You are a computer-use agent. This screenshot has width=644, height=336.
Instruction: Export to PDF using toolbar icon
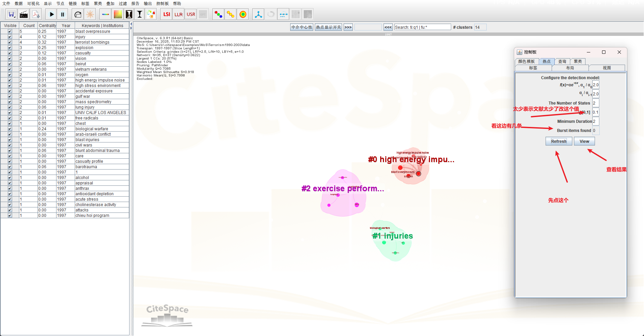click(x=36, y=15)
